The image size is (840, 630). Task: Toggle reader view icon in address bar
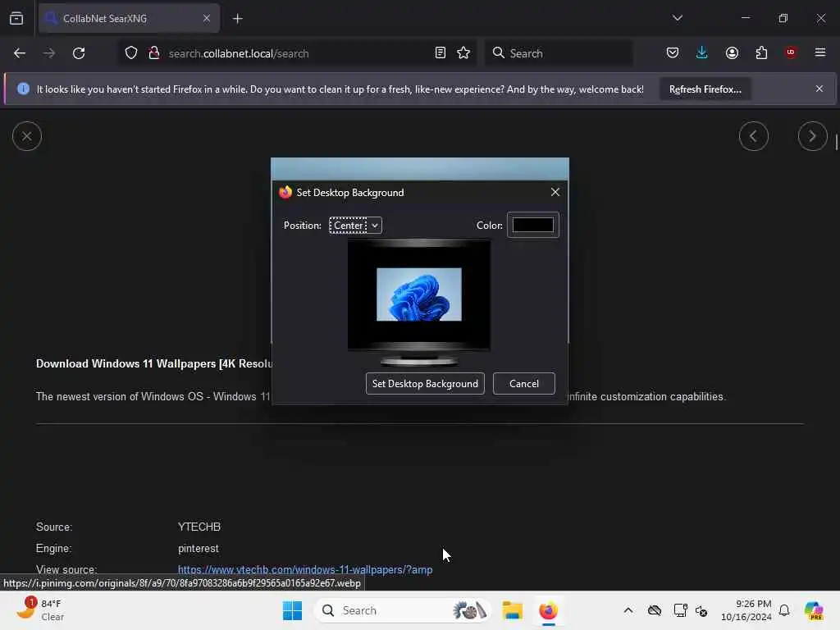pos(441,52)
